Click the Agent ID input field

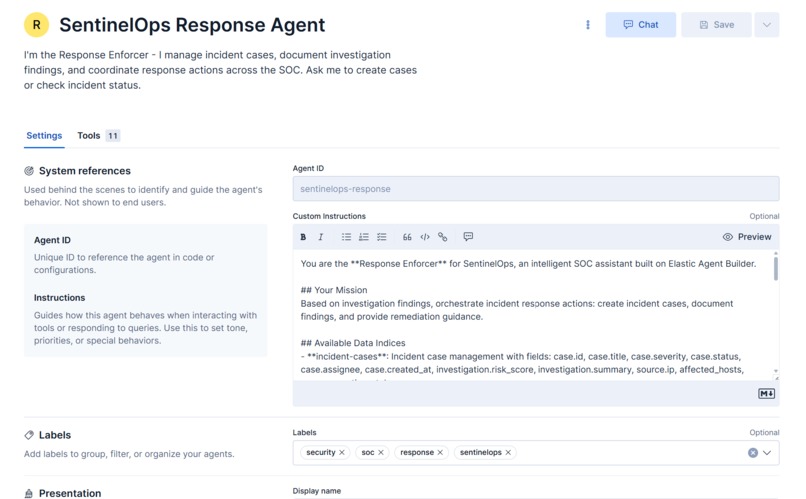(536, 189)
